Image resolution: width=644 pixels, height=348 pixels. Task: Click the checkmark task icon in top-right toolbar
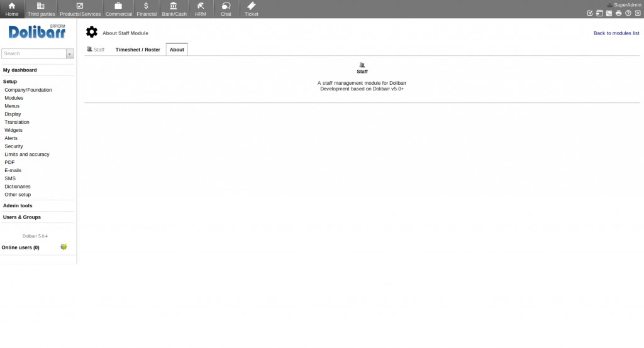[x=590, y=13]
